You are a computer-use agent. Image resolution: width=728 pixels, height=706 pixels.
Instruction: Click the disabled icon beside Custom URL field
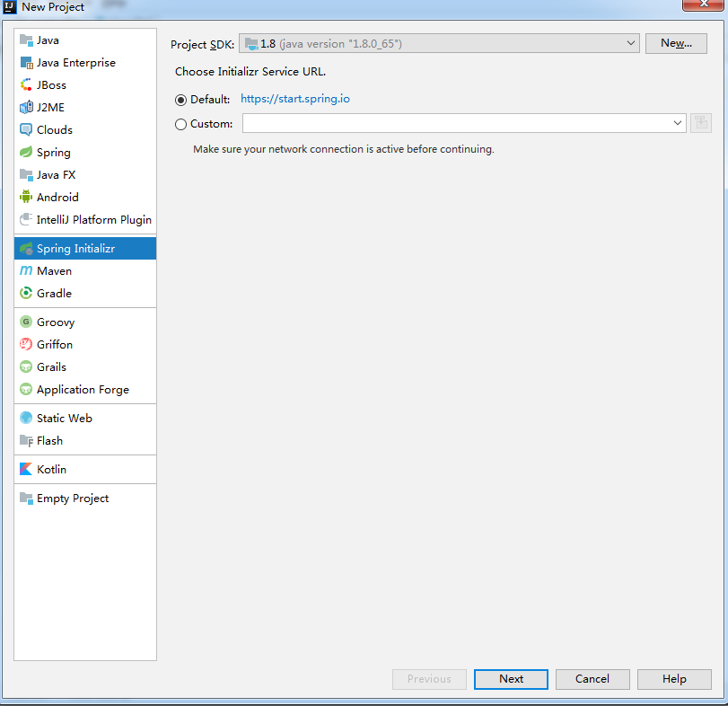pos(700,123)
